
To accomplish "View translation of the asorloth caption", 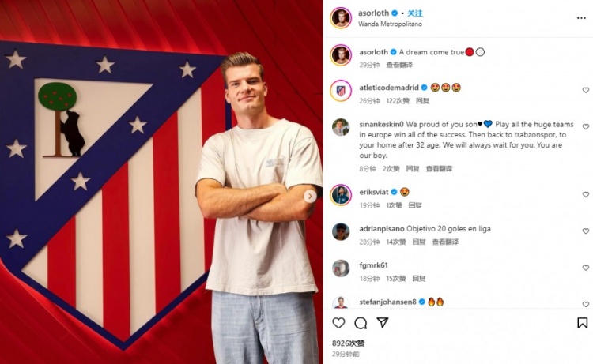I will (x=399, y=65).
